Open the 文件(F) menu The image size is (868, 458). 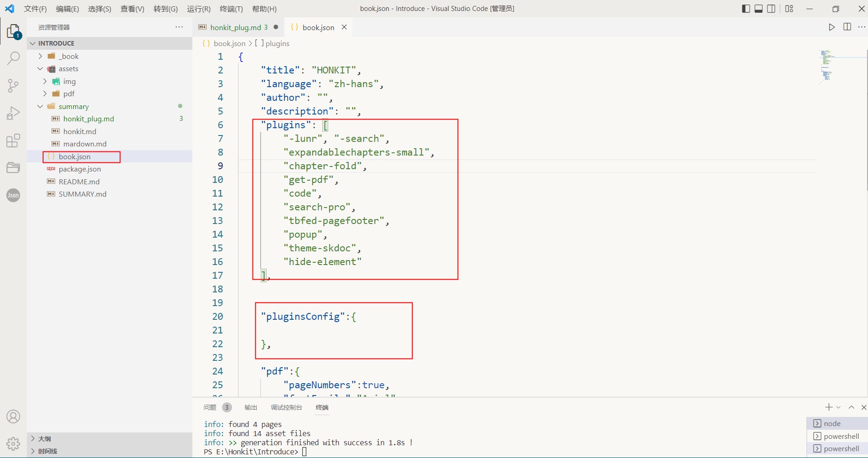[x=35, y=9]
